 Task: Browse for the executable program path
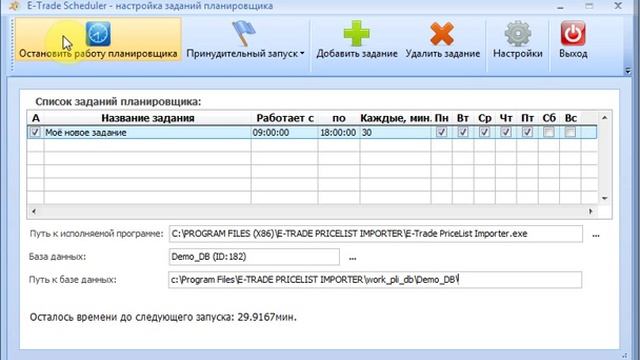(x=596, y=235)
